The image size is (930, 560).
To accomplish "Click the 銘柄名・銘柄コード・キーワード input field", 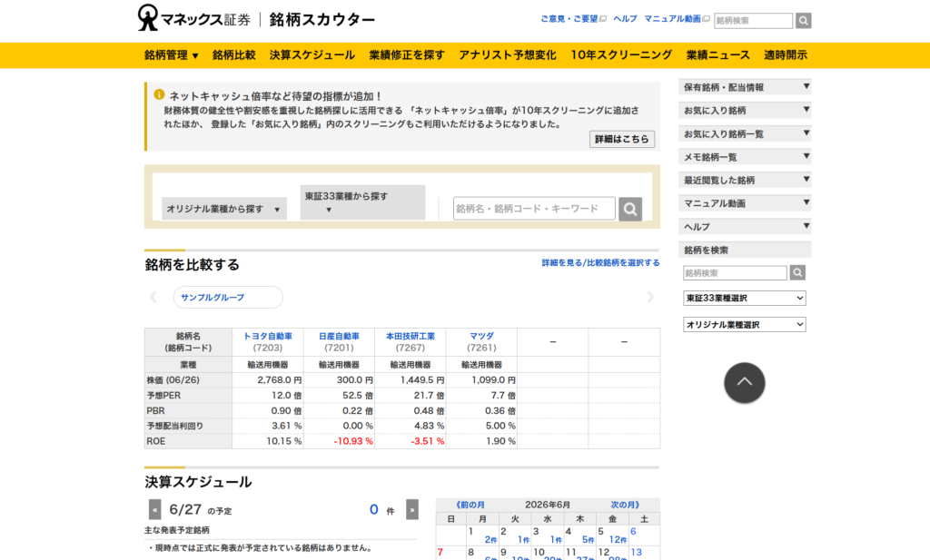I will [534, 209].
